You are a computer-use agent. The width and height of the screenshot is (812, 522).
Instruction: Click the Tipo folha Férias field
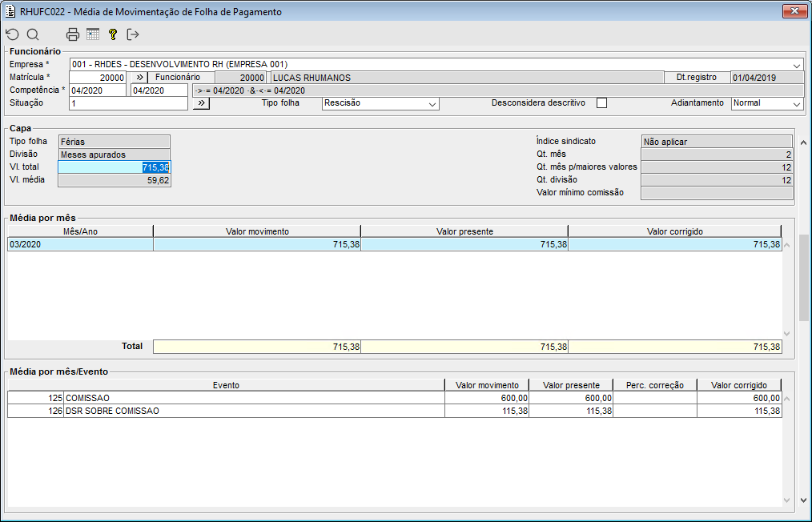click(x=114, y=142)
